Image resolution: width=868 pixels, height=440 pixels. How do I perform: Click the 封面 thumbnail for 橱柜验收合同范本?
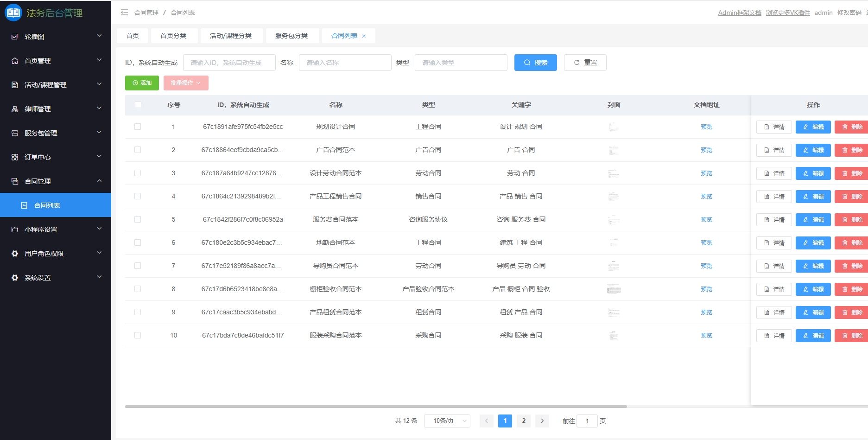click(614, 289)
